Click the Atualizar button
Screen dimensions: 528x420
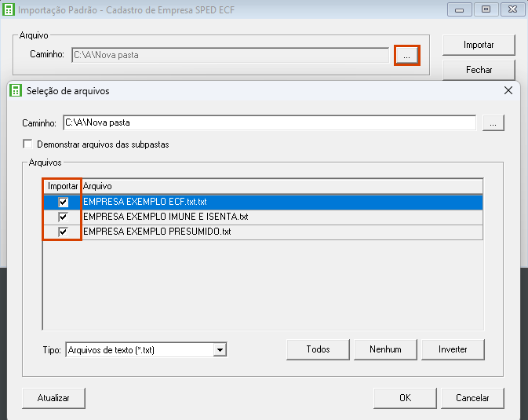coord(53,398)
